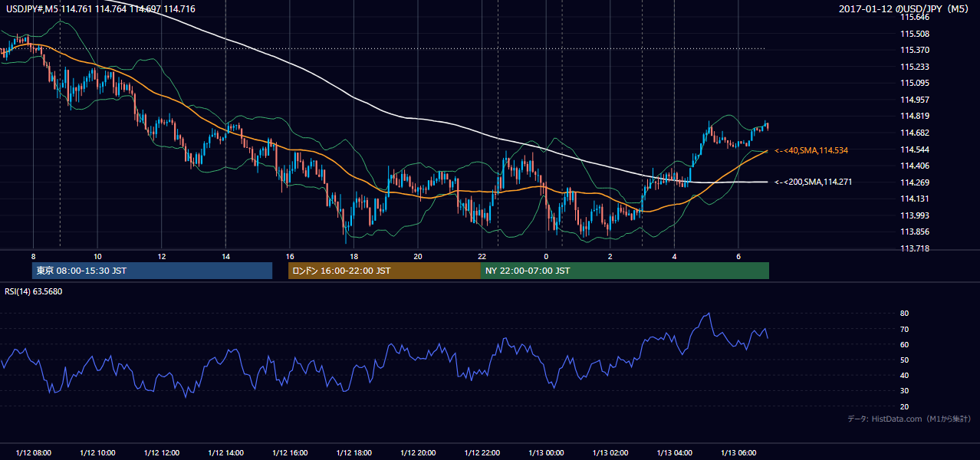Click the RSI scale value 80
Image resolution: width=980 pixels, height=460 pixels.
pyautogui.click(x=905, y=314)
